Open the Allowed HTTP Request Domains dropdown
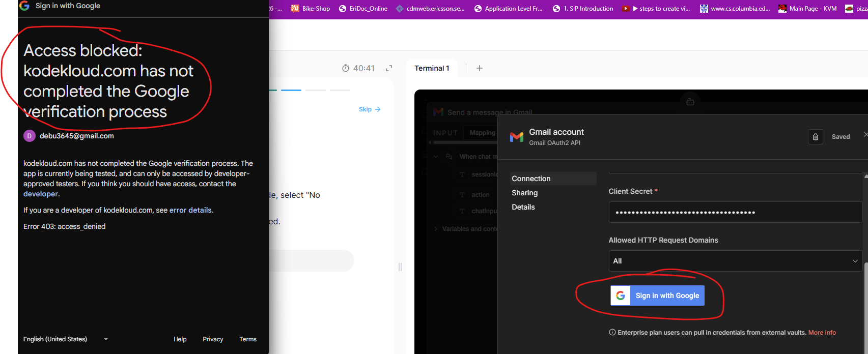The height and width of the screenshot is (354, 868). click(736, 261)
